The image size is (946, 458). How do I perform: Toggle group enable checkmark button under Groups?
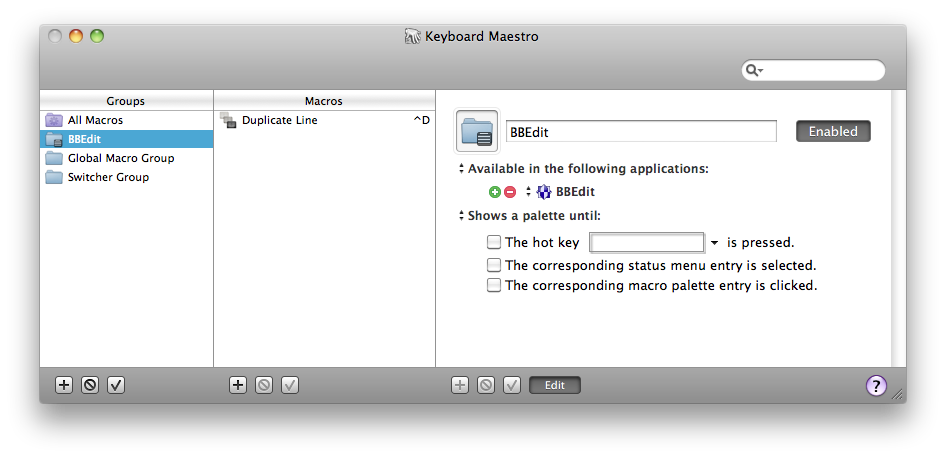[x=116, y=385]
